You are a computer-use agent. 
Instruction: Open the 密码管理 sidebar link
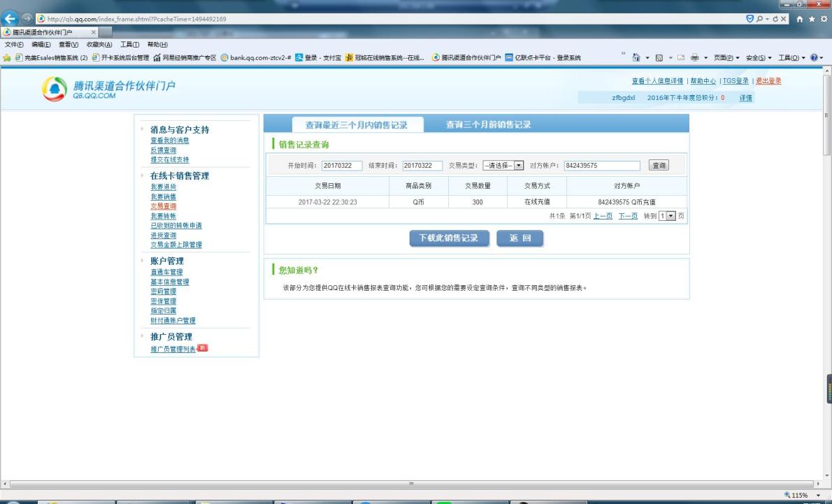[x=163, y=291]
